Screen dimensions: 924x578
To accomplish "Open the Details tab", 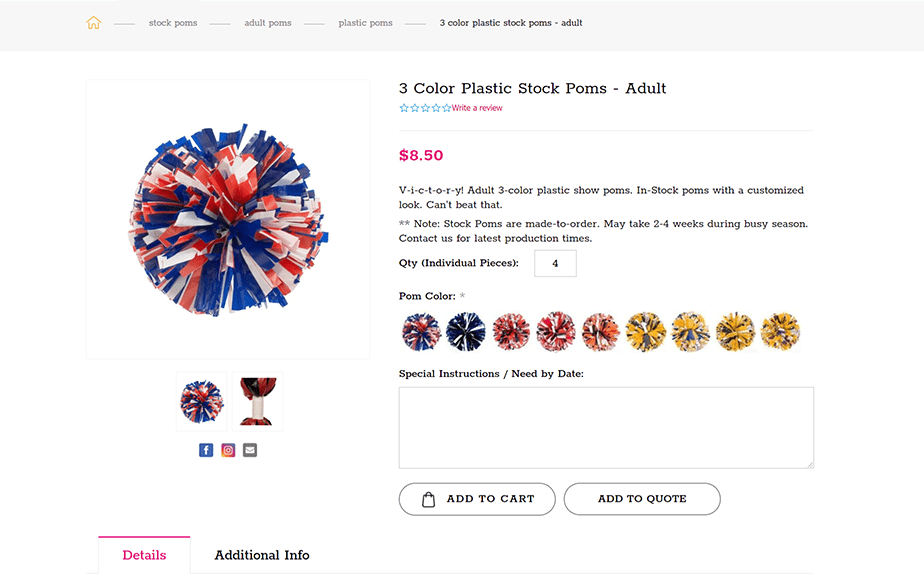I will tap(144, 555).
